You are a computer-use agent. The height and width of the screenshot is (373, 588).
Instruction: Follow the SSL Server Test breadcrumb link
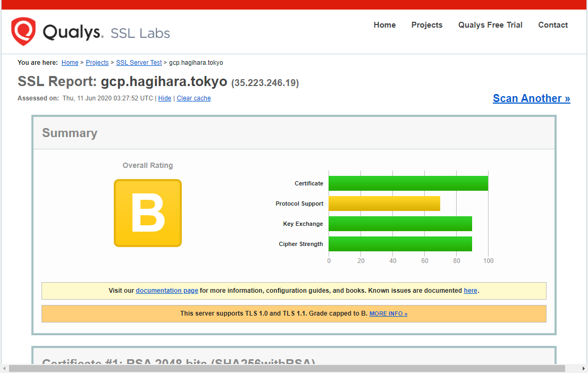point(139,63)
